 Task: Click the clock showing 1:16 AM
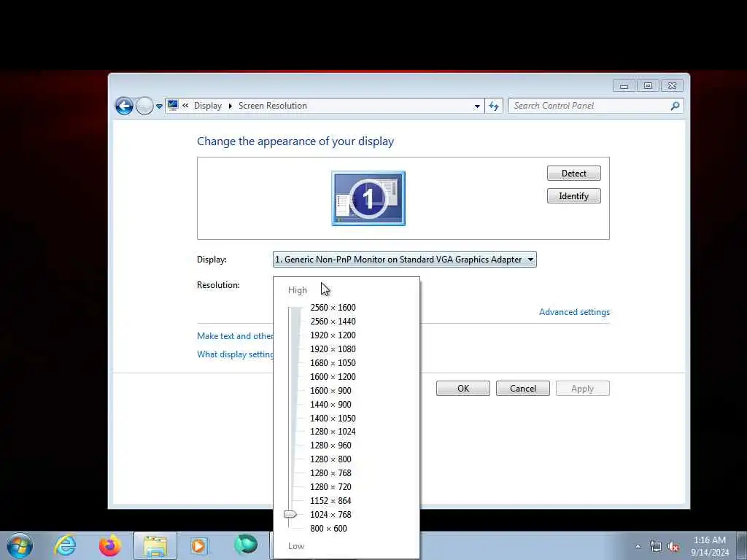[x=709, y=540]
